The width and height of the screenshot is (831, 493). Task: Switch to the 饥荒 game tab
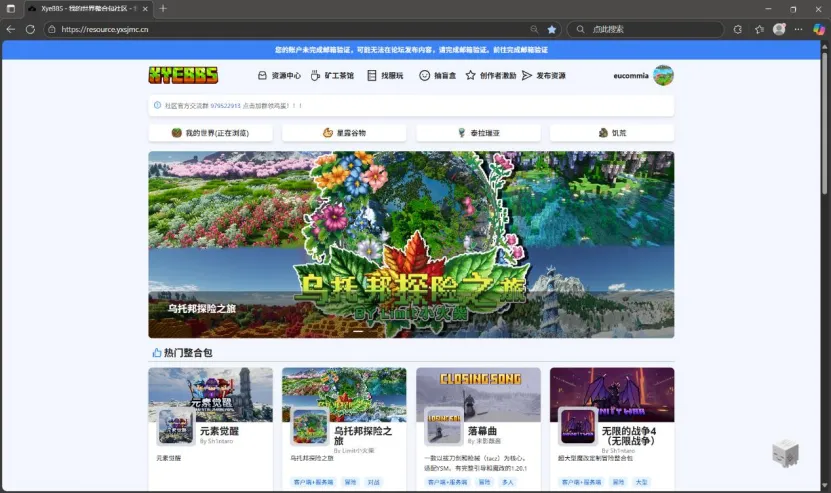[x=612, y=132]
